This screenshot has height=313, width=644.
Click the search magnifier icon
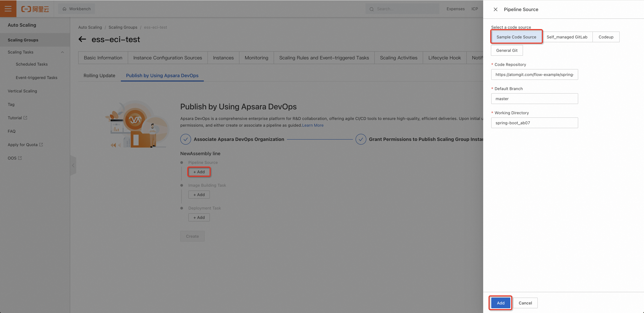(x=372, y=9)
